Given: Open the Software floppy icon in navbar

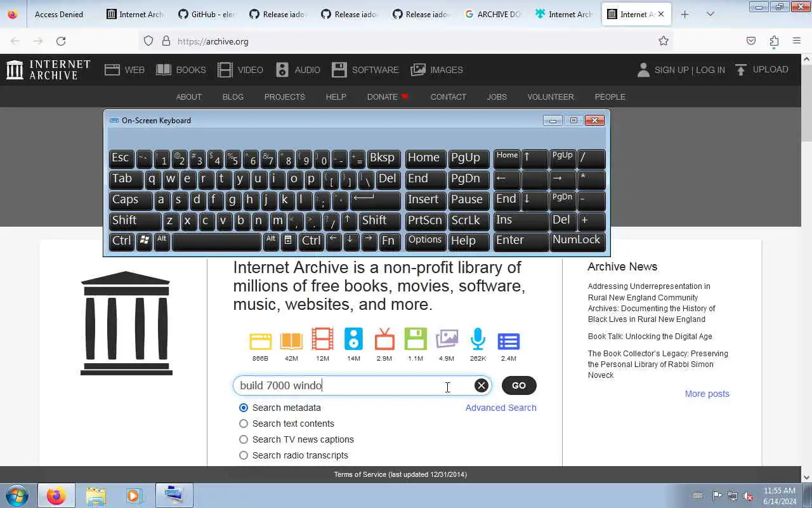Looking at the screenshot, I should coord(339,70).
